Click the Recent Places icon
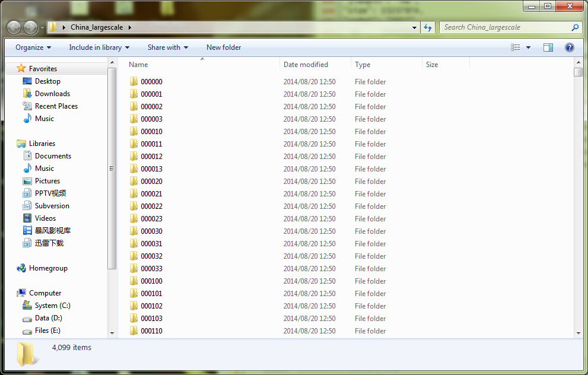The height and width of the screenshot is (375, 588). coord(27,106)
